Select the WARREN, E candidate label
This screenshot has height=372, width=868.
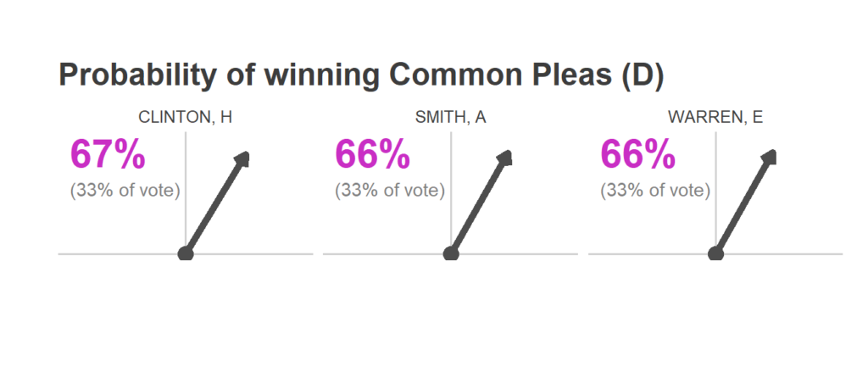(x=715, y=117)
